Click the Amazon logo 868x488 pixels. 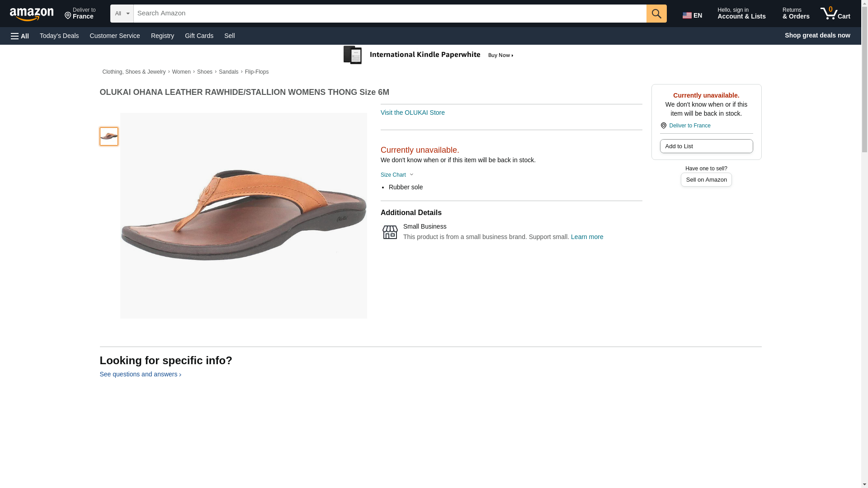click(32, 14)
